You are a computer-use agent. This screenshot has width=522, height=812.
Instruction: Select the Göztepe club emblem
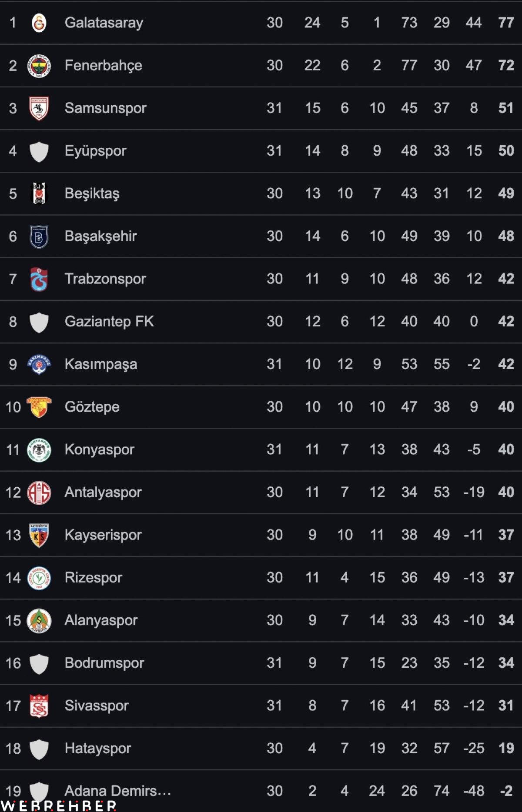[39, 407]
